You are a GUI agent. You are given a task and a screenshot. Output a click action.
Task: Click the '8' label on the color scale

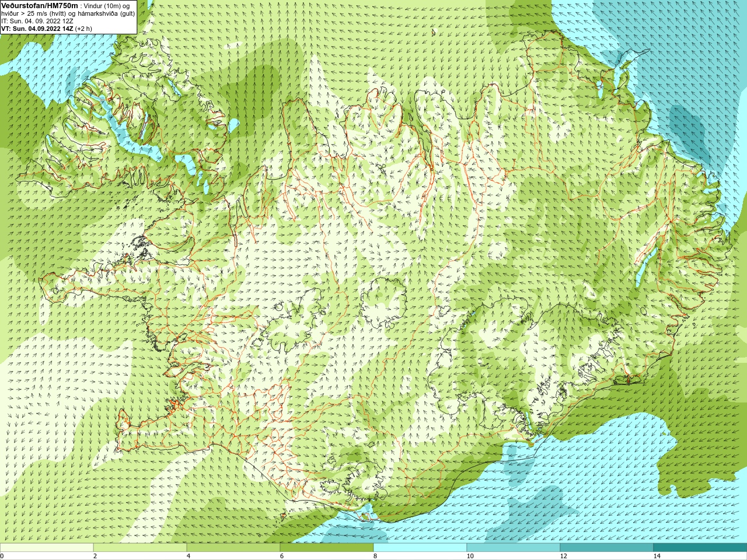[x=375, y=556]
